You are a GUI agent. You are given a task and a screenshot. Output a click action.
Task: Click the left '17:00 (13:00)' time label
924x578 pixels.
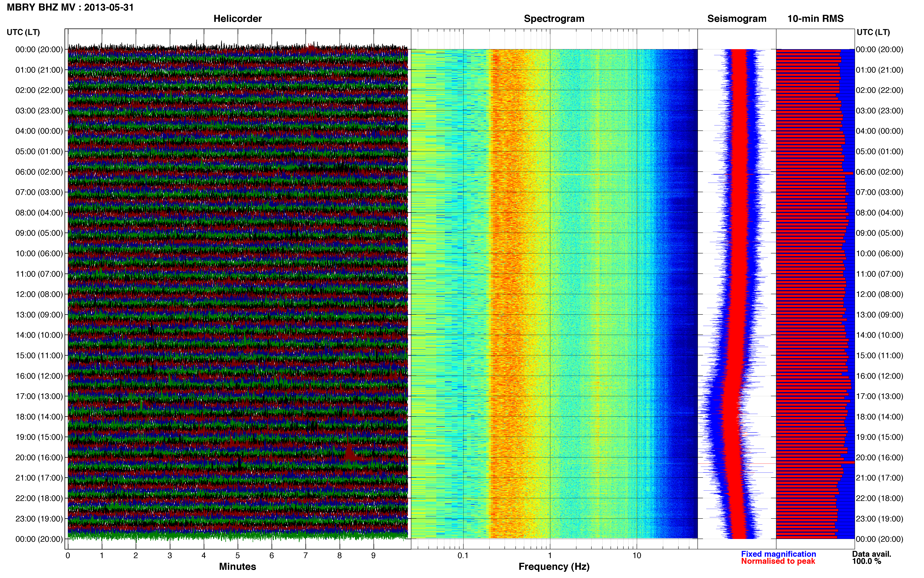[x=39, y=396]
